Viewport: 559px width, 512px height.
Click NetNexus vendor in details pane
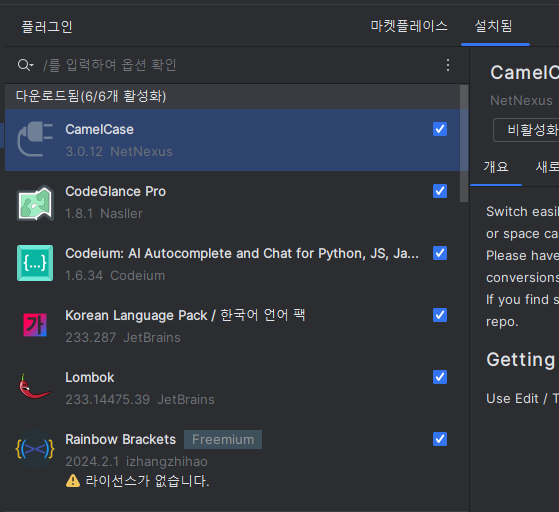click(x=521, y=101)
